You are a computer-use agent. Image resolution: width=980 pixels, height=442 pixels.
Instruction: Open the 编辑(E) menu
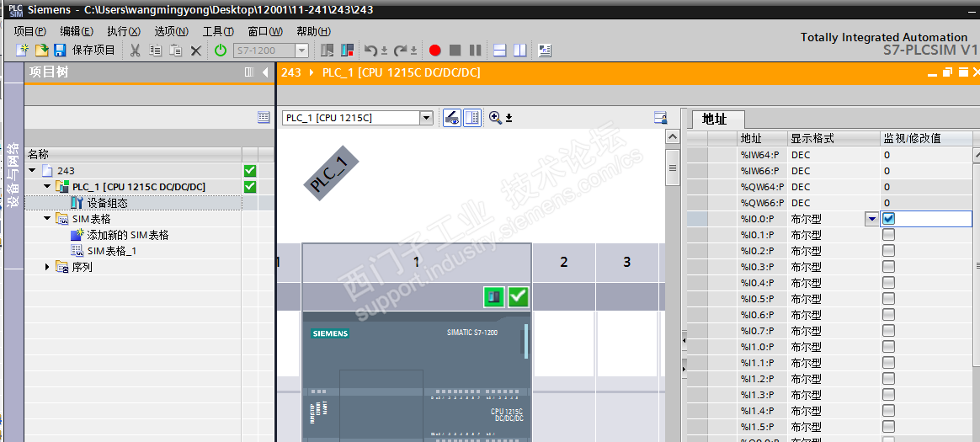77,31
